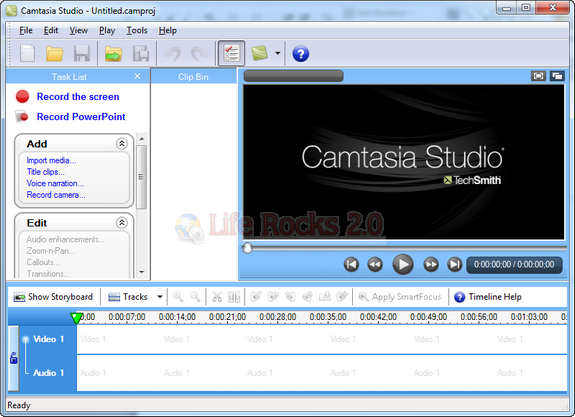575x417 pixels.
Task: Click Callouts in Edit section
Action: 43,262
